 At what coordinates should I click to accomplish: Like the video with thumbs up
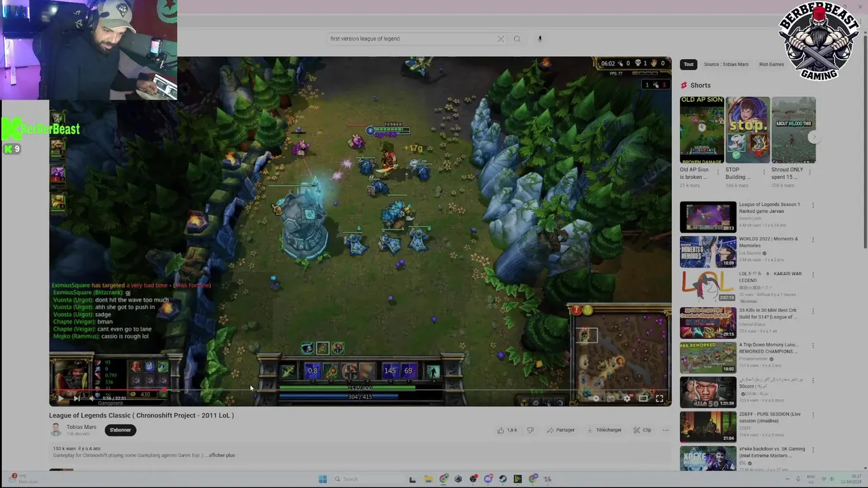[x=507, y=430]
